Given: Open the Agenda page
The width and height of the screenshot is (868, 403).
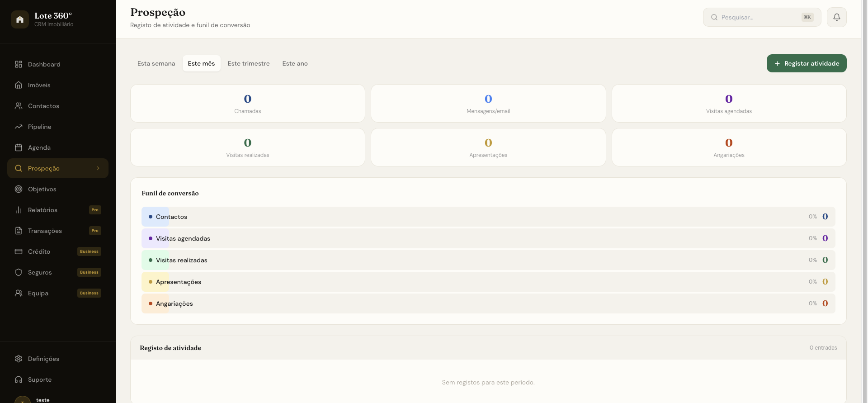Looking at the screenshot, I should tap(58, 147).
